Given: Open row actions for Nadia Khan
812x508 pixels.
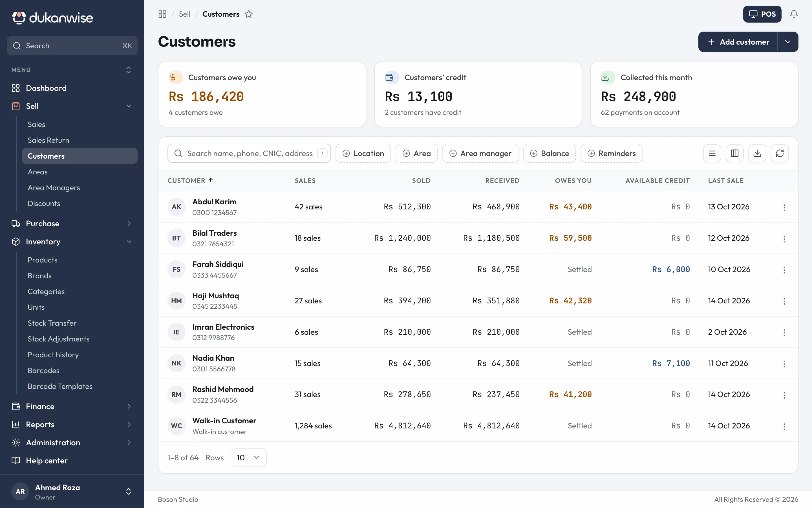Looking at the screenshot, I should point(784,364).
